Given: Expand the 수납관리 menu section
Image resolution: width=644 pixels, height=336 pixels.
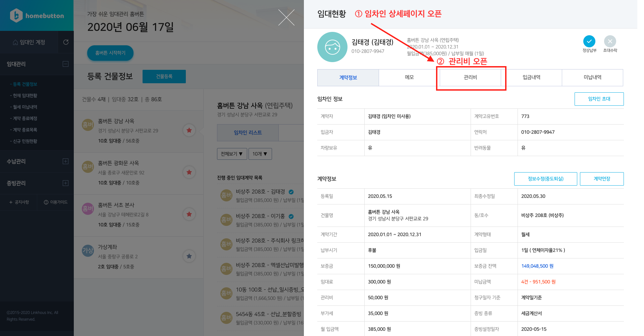Looking at the screenshot, I should [65, 161].
